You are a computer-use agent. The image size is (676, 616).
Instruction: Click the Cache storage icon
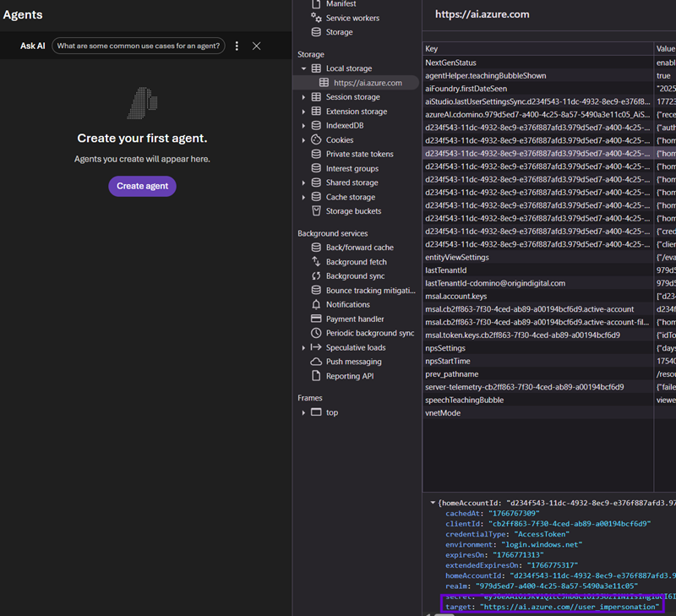(316, 197)
